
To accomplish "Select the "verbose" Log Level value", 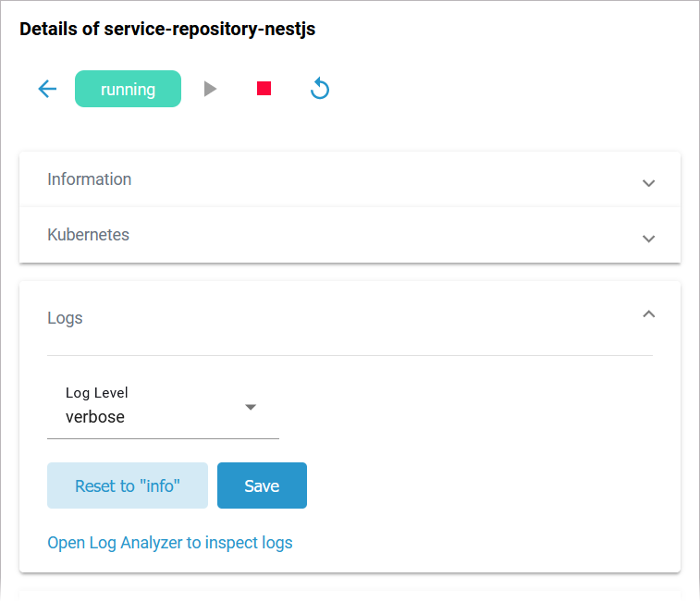I will 95,417.
